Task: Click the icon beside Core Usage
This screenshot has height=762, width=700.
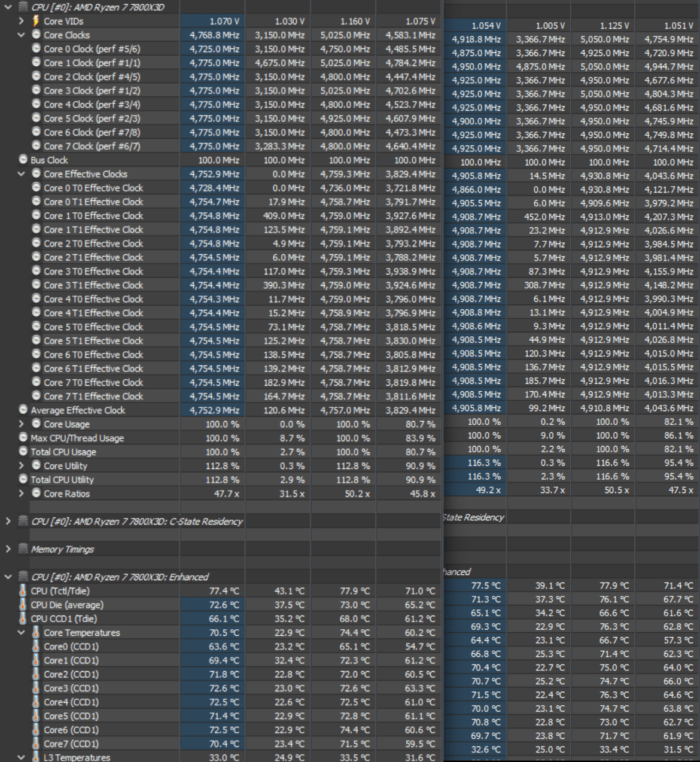Action: (x=36, y=424)
